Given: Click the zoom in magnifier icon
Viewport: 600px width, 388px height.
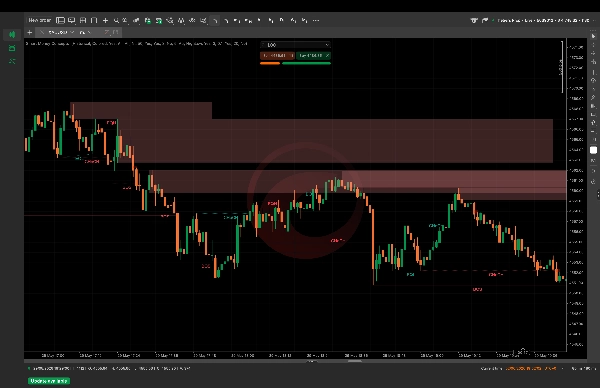Looking at the screenshot, I should click(x=116, y=20).
